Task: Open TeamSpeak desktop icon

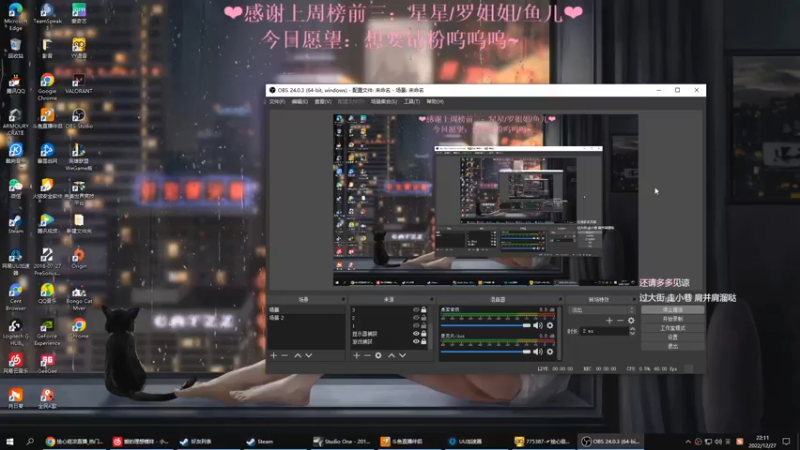Action: (x=47, y=14)
